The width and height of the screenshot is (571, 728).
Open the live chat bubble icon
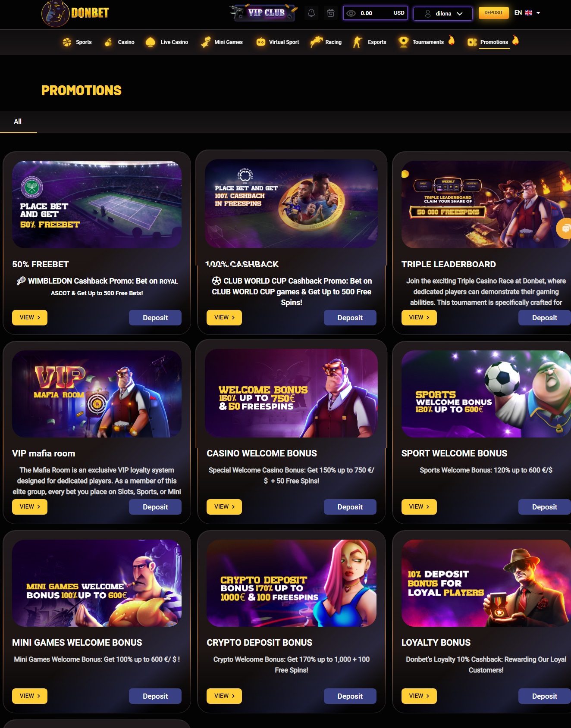tap(564, 228)
